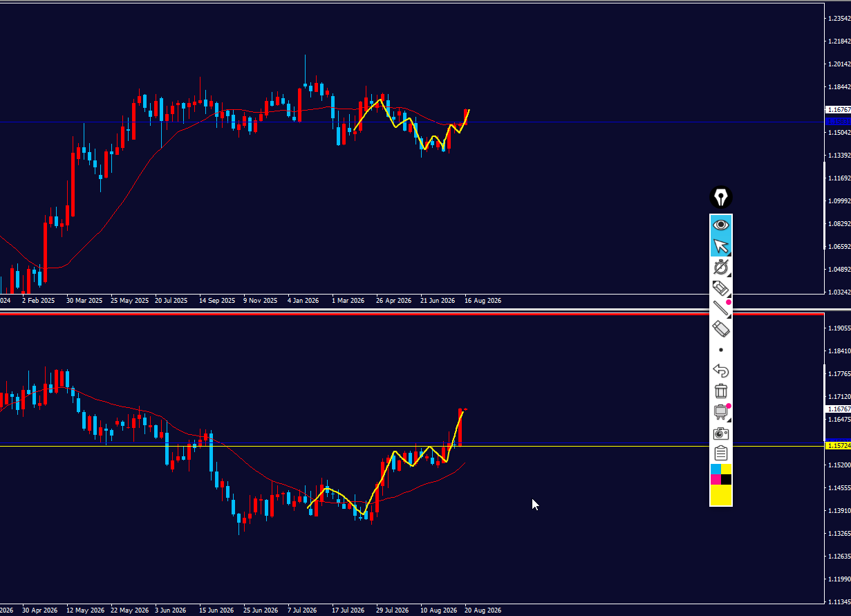Clear all ink with the trash icon
This screenshot has height=616, width=851.
pyautogui.click(x=721, y=391)
